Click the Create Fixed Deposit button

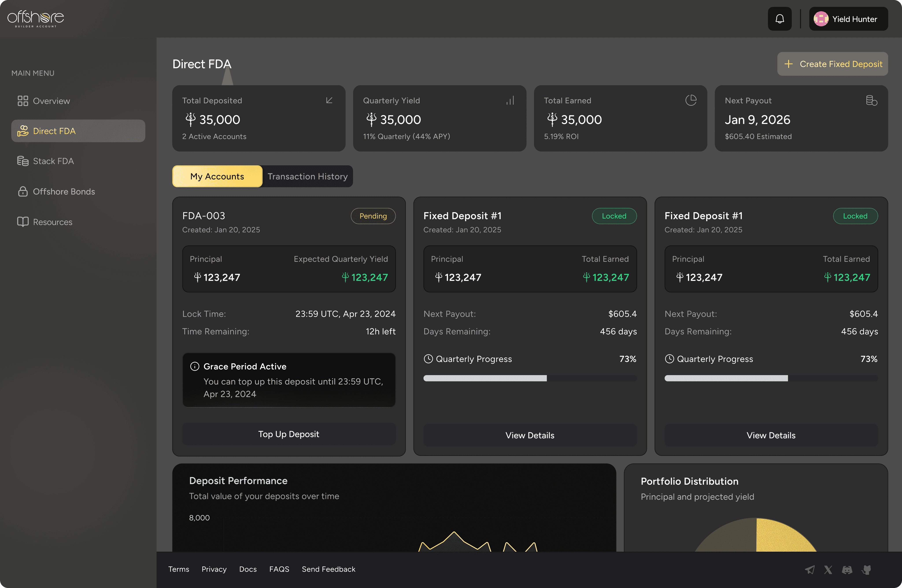(832, 64)
